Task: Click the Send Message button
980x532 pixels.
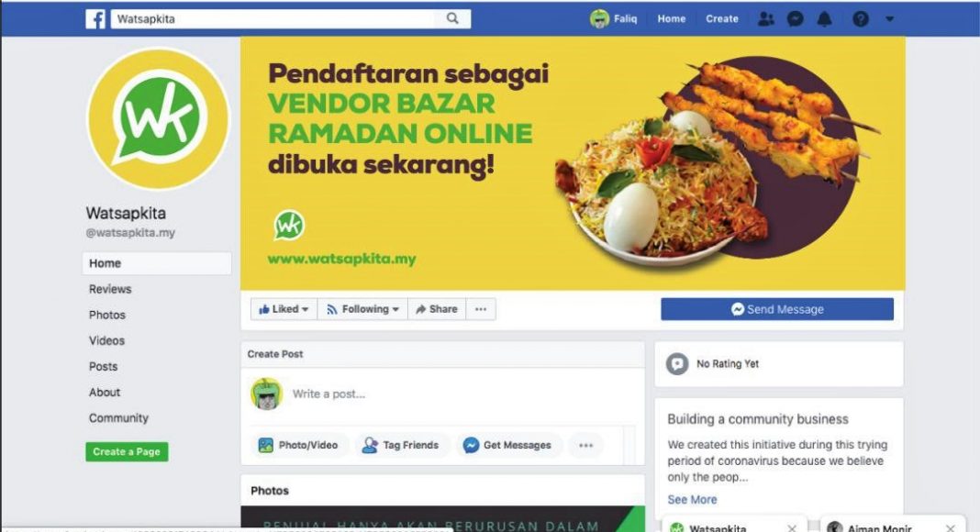Action: point(777,309)
